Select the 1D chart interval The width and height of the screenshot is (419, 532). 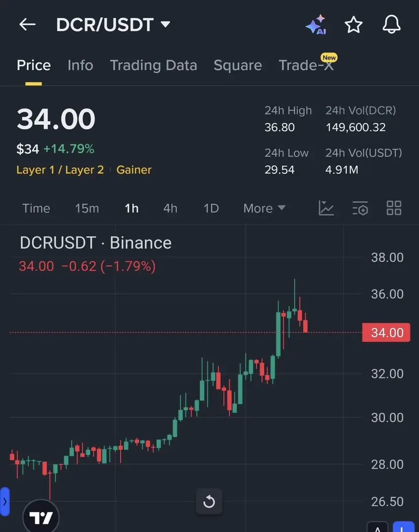211,208
